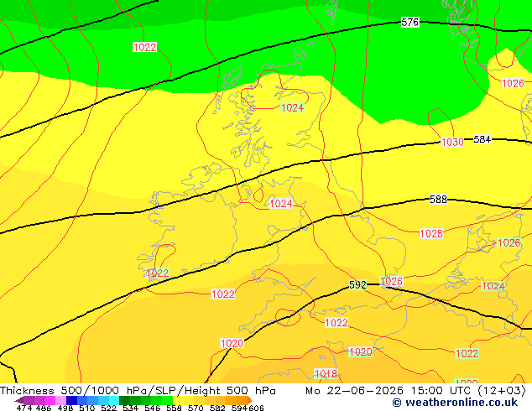Image resolution: width=532 pixels, height=411 pixels.
Task: Select the 1018 pressure isobar label
Action: (x=326, y=374)
